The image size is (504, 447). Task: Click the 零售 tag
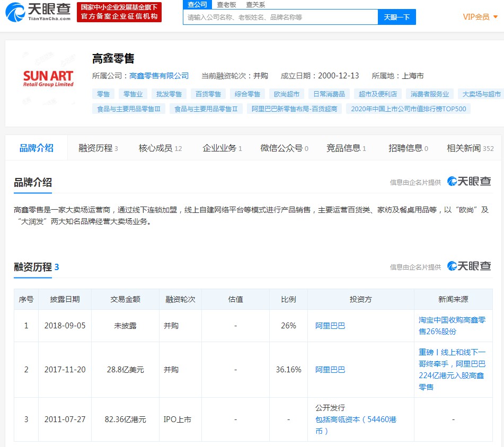coord(103,94)
